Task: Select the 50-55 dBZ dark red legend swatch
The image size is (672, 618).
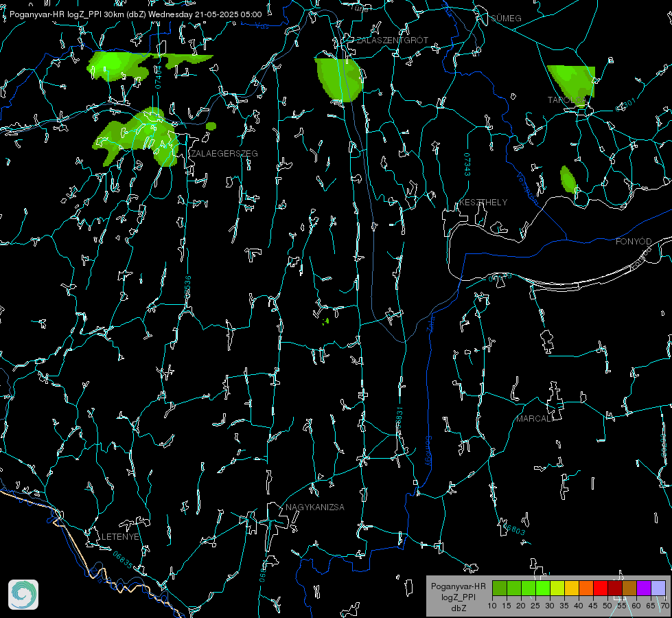Action: [616, 588]
